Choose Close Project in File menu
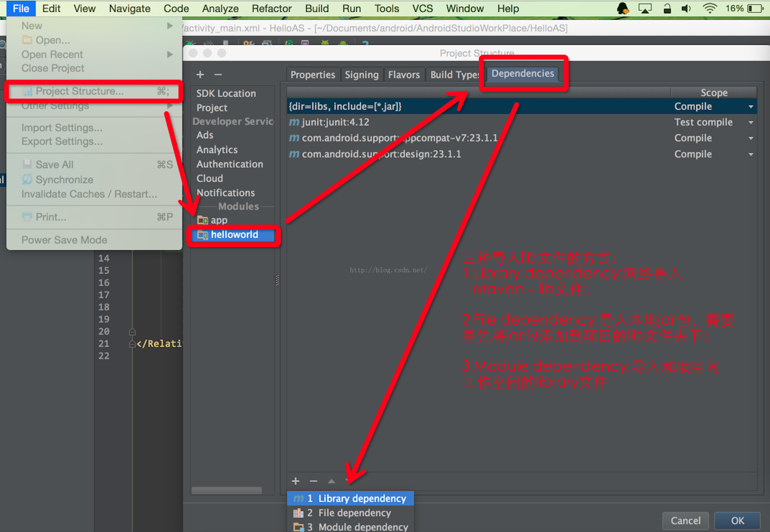770x532 pixels. [53, 68]
